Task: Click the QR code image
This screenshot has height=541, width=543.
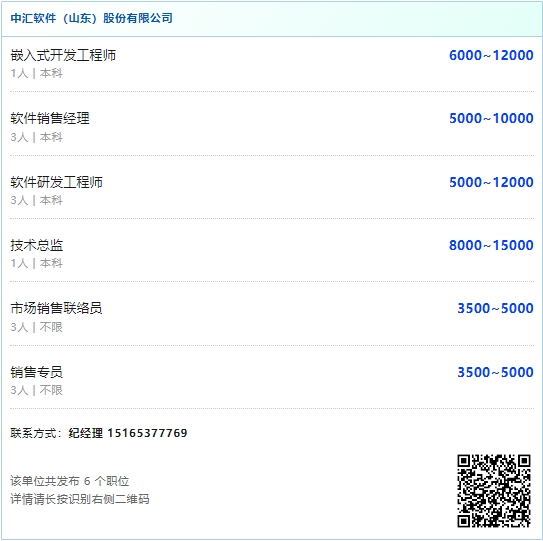Action: (x=494, y=491)
